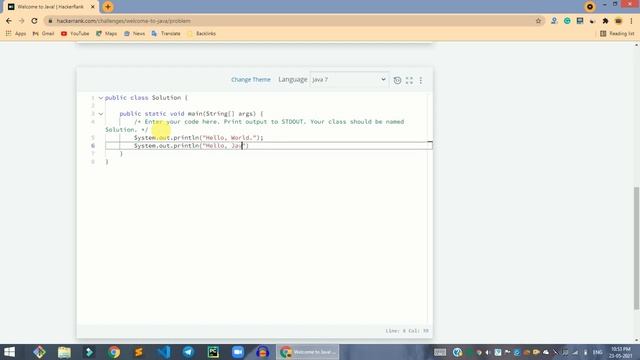Click line number 6 in gutter
The height and width of the screenshot is (360, 640).
(93, 146)
